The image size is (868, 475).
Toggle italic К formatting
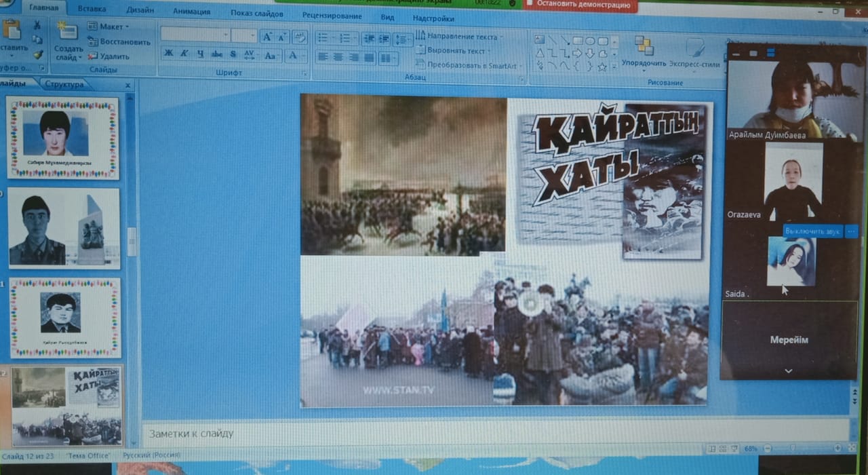(184, 54)
